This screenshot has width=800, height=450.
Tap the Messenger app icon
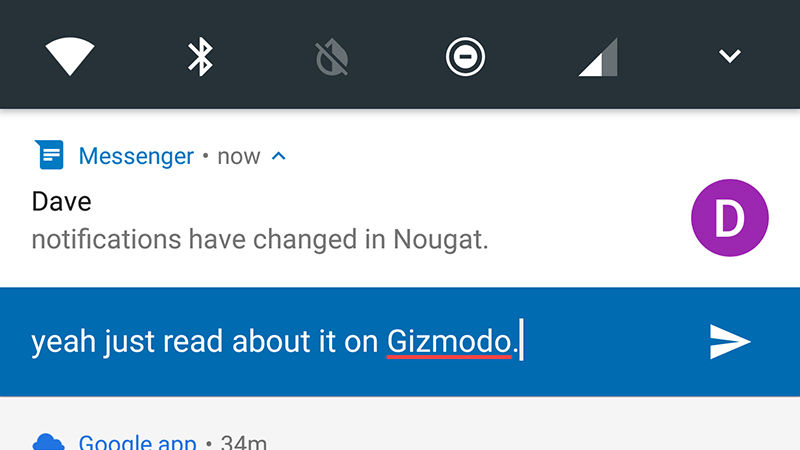49,156
